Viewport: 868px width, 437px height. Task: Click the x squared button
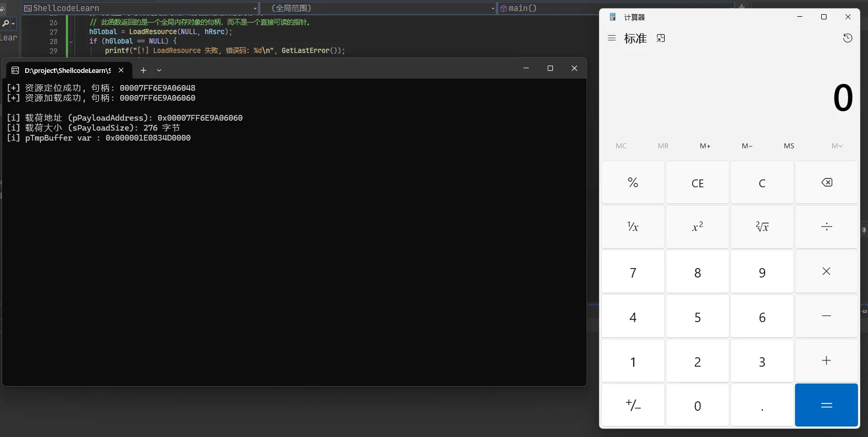(697, 227)
